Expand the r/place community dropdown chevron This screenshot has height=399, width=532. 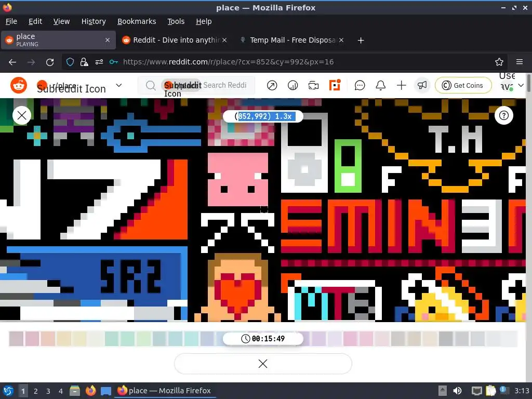pos(119,85)
